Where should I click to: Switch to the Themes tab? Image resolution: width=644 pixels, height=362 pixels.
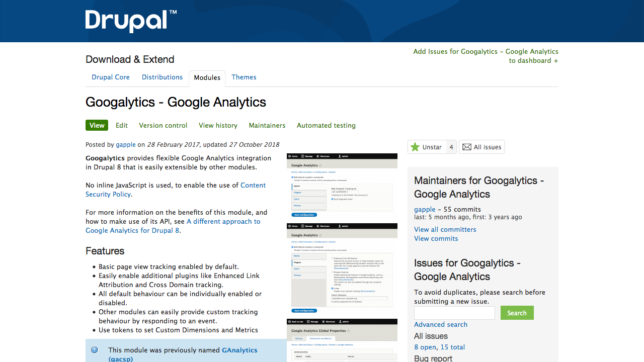244,77
